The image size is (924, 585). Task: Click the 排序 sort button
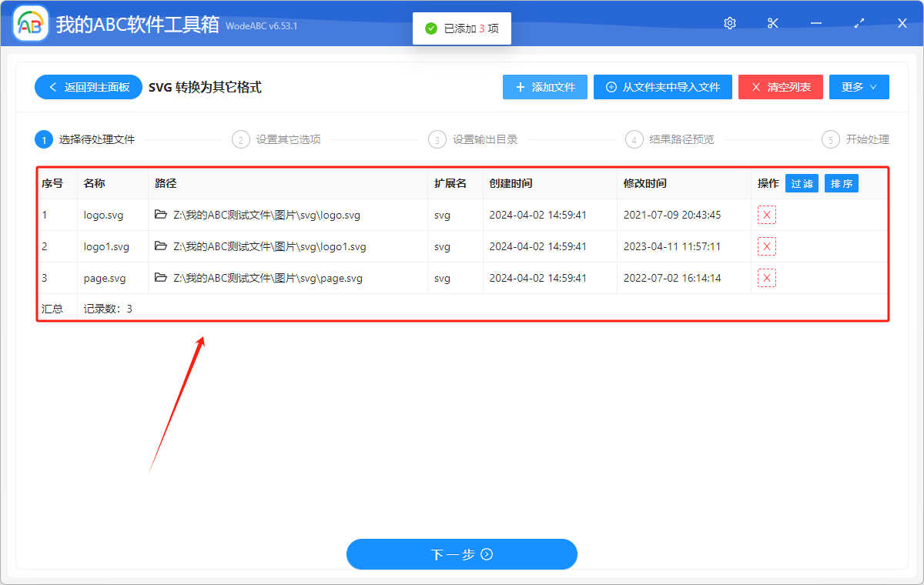841,183
